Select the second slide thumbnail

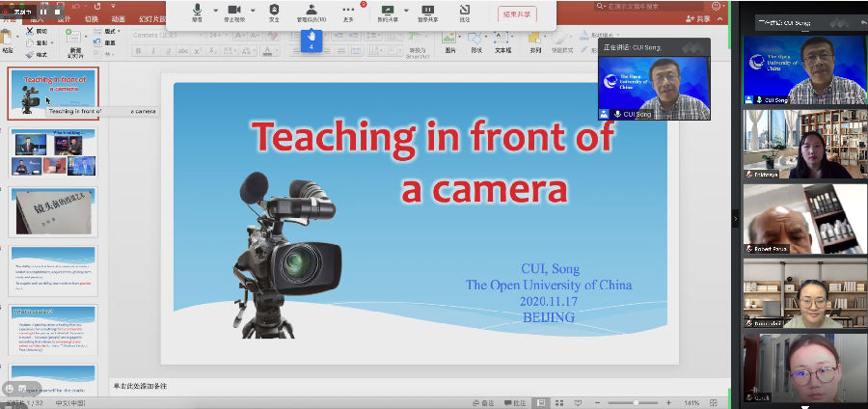(x=54, y=152)
